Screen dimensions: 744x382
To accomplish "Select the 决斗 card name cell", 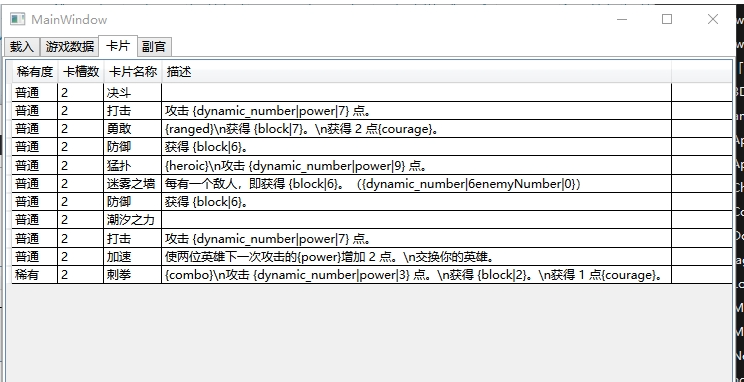I will tap(132, 93).
